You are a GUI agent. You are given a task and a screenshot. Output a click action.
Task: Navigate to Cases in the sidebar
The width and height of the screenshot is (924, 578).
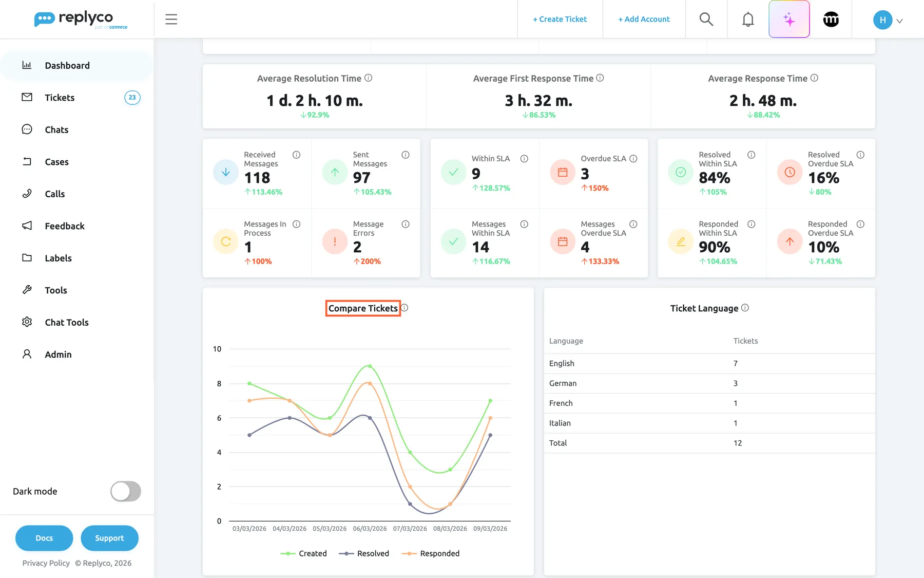point(77,162)
